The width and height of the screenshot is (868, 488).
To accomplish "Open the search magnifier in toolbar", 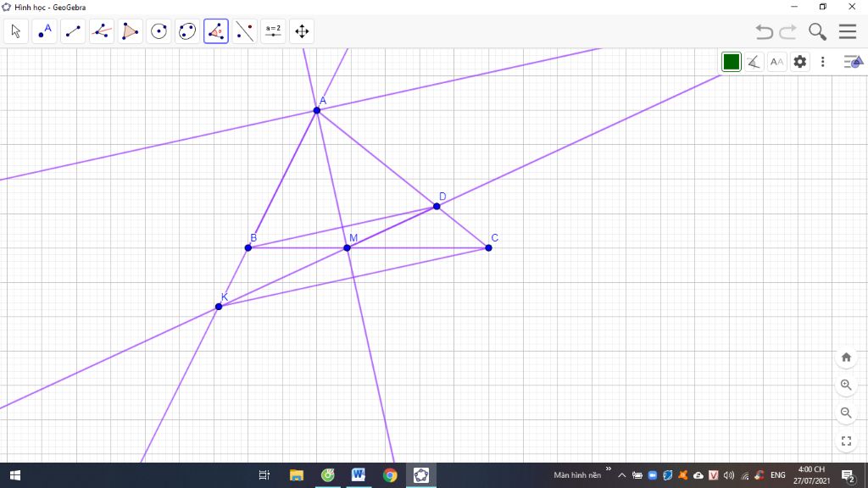I will [817, 31].
